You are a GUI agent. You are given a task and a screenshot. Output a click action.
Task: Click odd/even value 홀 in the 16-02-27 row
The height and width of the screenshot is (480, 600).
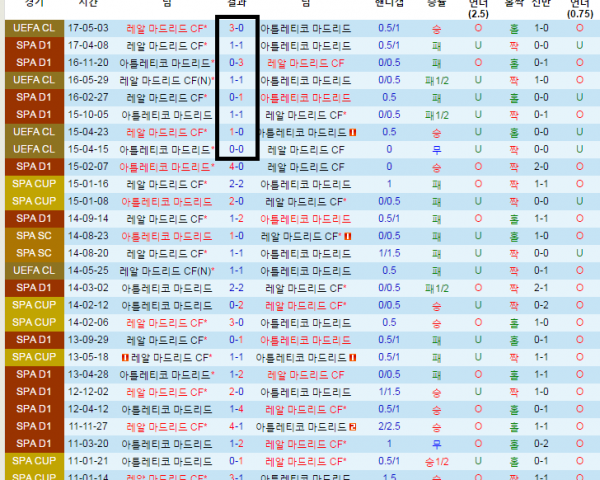514,98
